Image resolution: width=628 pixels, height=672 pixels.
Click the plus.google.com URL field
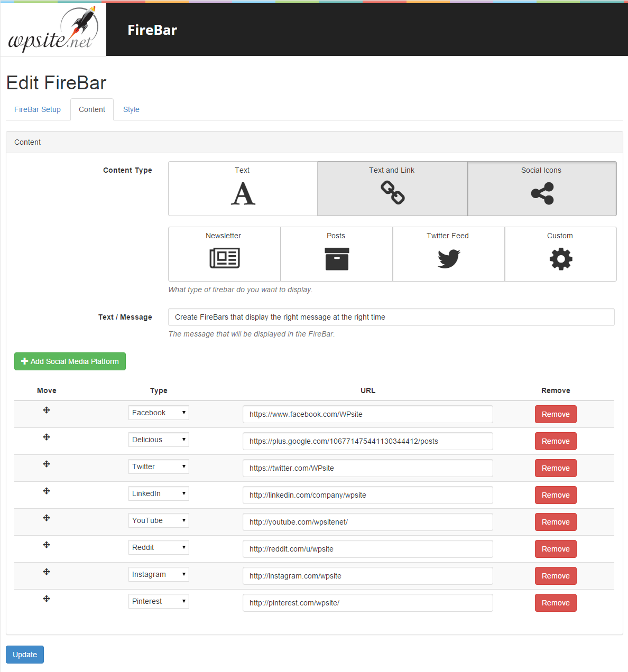(x=368, y=441)
